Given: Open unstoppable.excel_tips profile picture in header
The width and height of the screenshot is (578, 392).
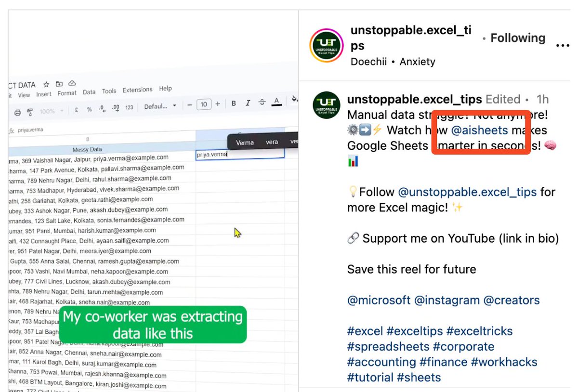Looking at the screenshot, I should point(326,46).
